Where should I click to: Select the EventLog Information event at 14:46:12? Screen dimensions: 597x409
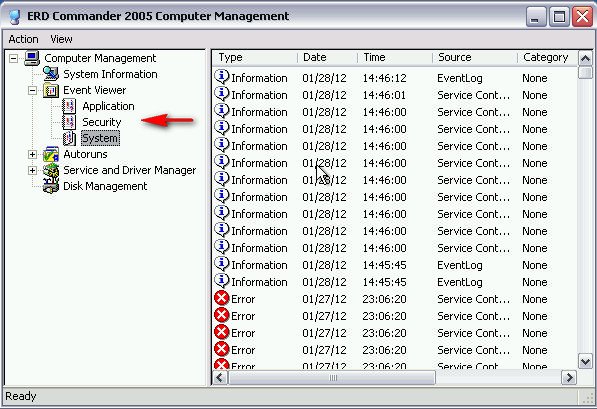(394, 78)
